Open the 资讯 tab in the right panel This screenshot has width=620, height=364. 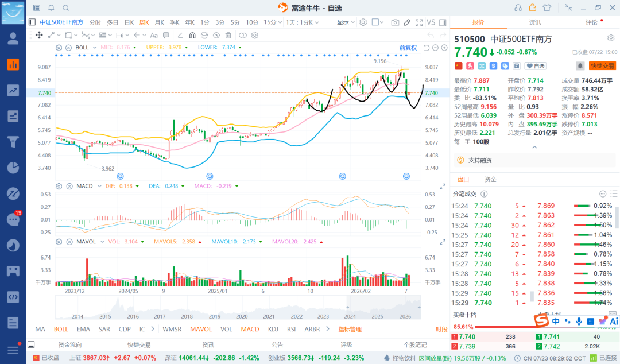(x=534, y=22)
